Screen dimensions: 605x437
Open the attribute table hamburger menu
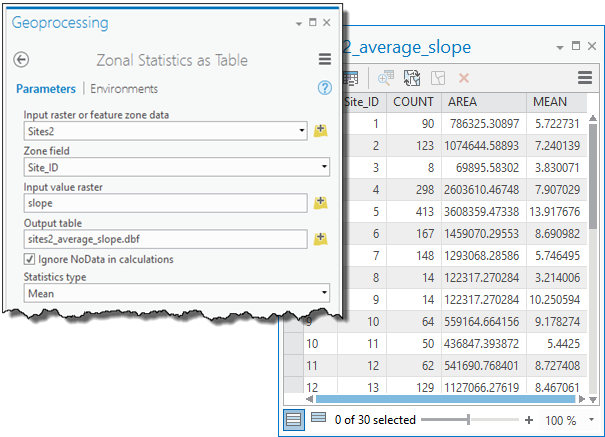click(x=585, y=78)
